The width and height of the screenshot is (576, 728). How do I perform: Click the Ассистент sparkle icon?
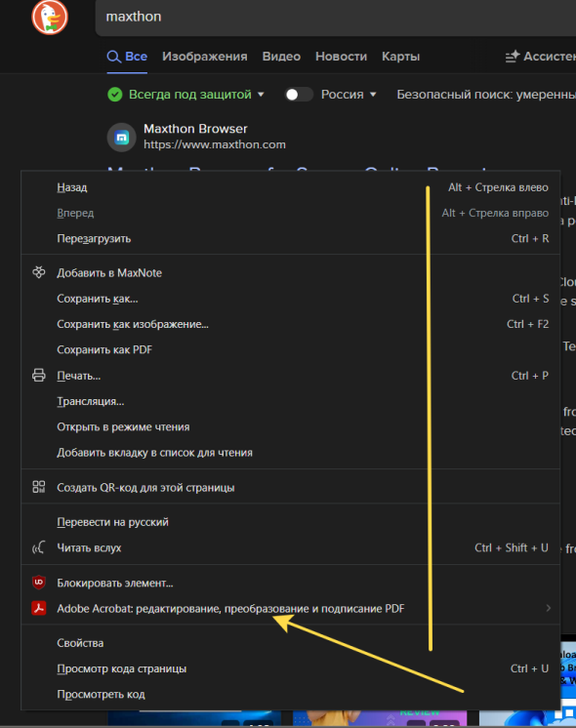point(513,57)
